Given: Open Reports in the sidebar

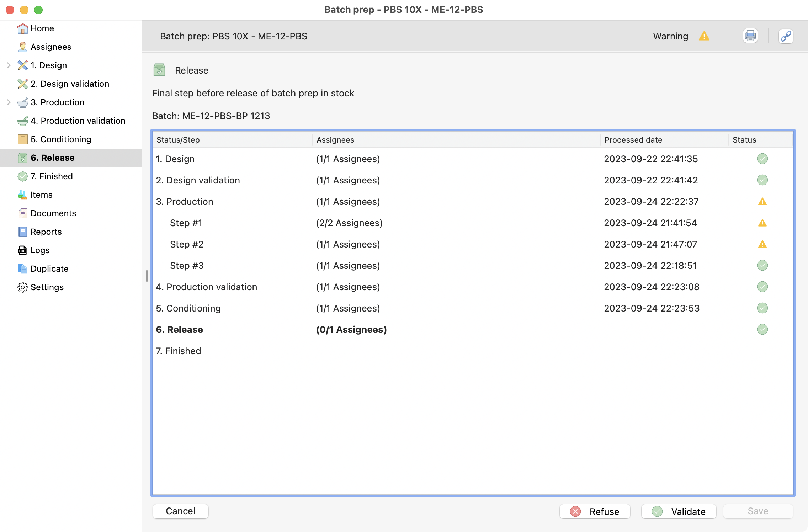Looking at the screenshot, I should pyautogui.click(x=71, y=232).
